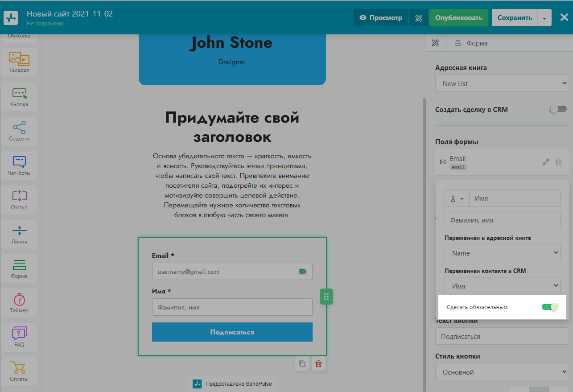
Task: Disable the Сделать обязательным toggle
Action: (x=550, y=307)
